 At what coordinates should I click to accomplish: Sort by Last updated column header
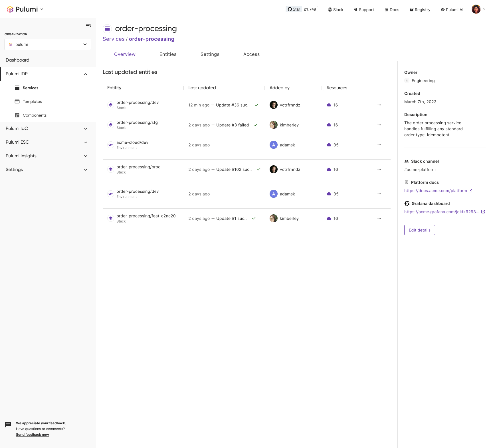[x=202, y=88]
